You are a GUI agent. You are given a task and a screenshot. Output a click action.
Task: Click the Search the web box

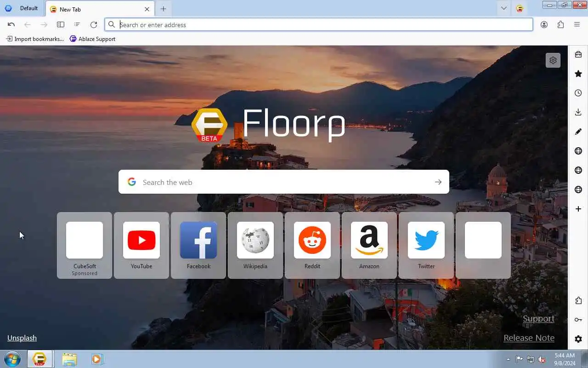(x=284, y=182)
